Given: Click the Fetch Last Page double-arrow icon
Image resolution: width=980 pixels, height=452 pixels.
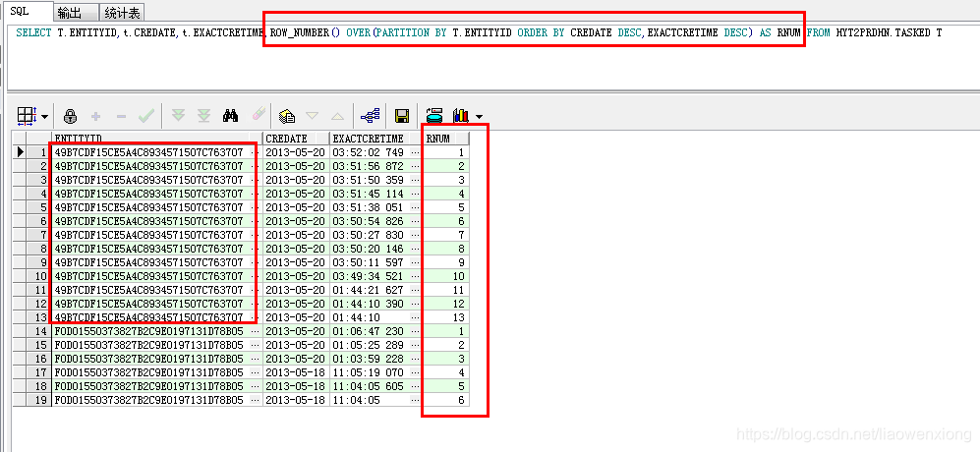Looking at the screenshot, I should point(203,116).
